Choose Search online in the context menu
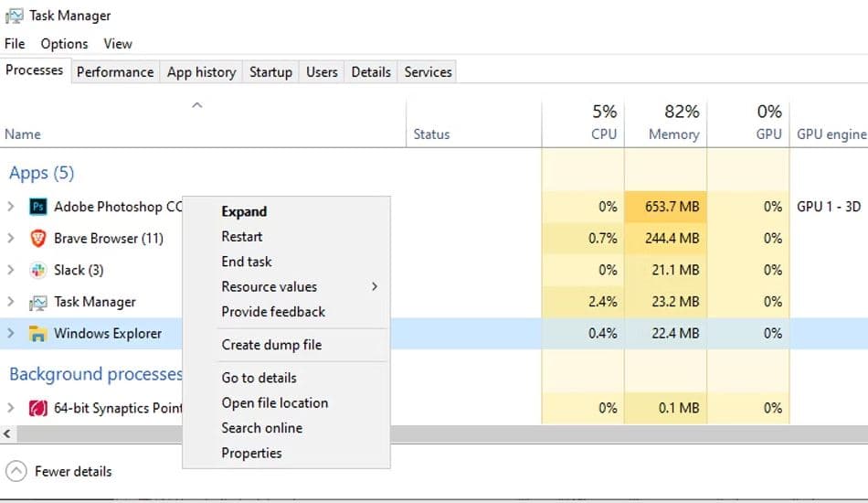This screenshot has height=503, width=868. [x=286, y=428]
